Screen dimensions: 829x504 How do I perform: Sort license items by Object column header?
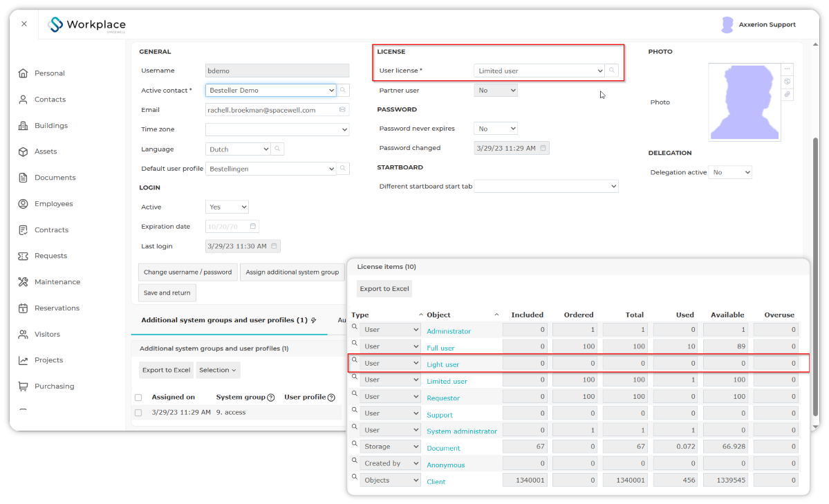pyautogui.click(x=438, y=315)
